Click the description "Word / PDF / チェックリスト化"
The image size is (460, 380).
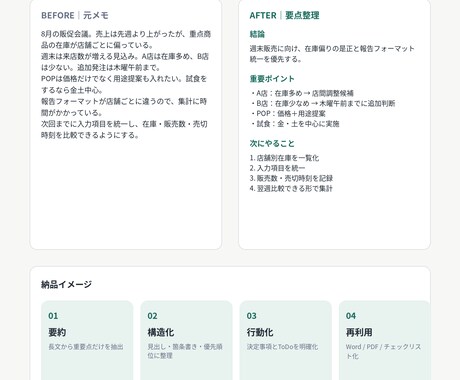383,351
